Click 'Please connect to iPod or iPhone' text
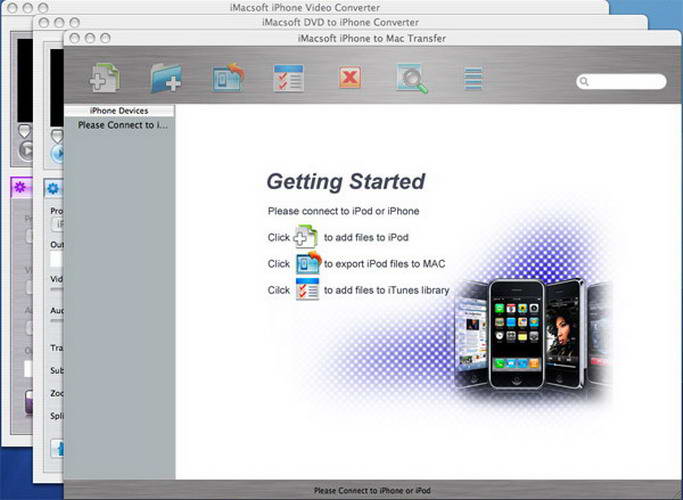This screenshot has width=683, height=500. click(x=343, y=211)
